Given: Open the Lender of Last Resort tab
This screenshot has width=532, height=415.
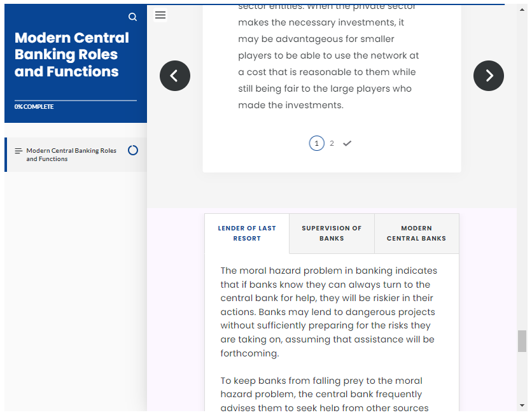Looking at the screenshot, I should [247, 234].
